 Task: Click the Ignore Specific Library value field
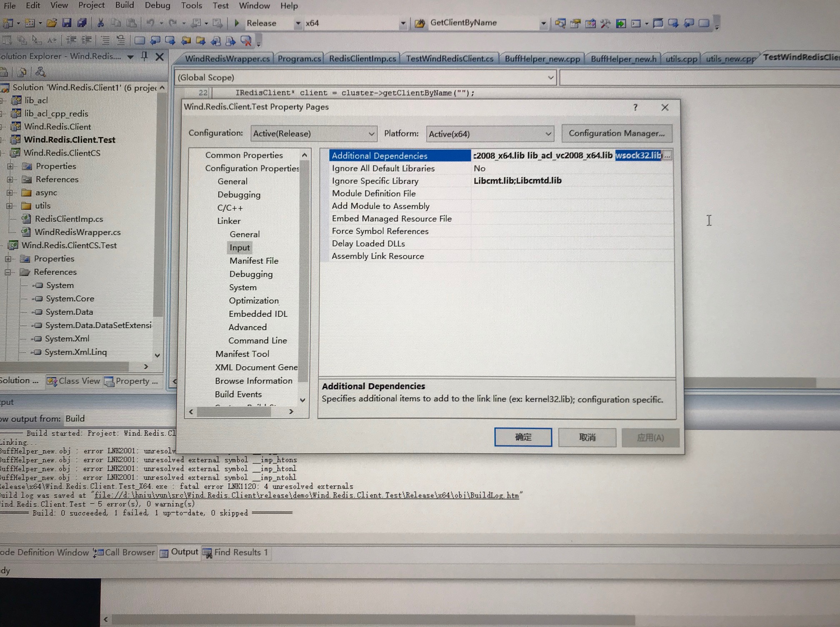point(572,181)
